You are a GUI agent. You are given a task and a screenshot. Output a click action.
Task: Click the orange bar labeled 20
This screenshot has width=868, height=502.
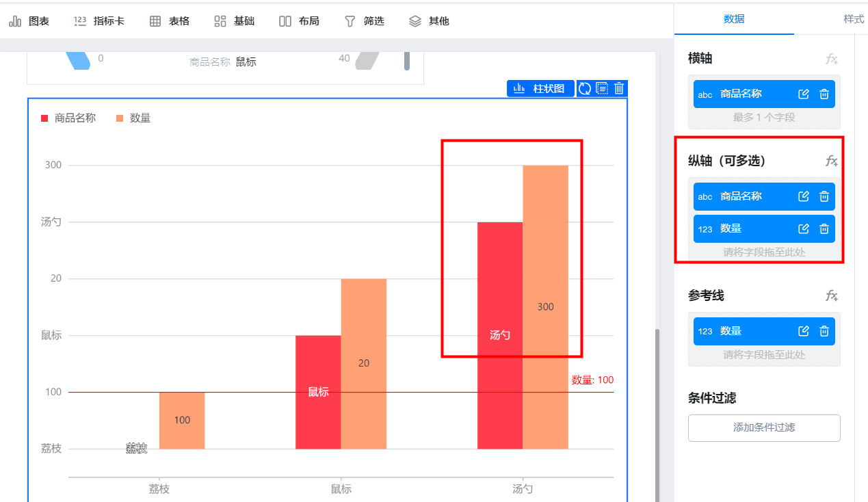364,363
